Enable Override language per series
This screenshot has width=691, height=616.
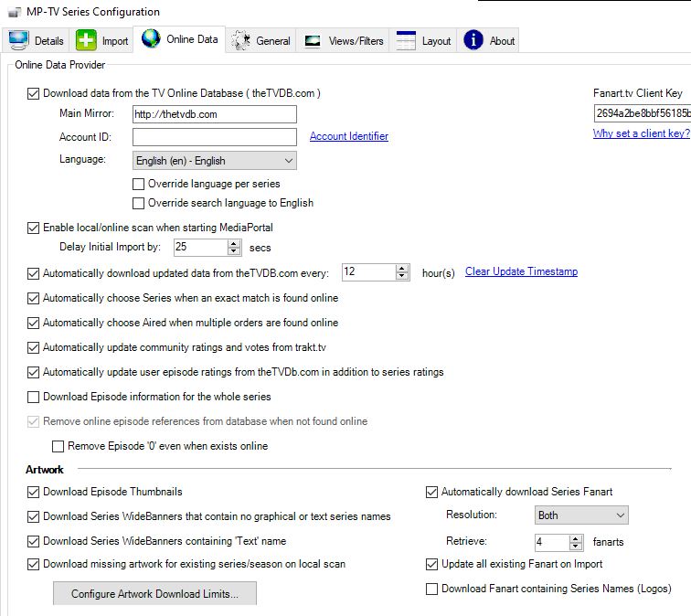tap(139, 184)
